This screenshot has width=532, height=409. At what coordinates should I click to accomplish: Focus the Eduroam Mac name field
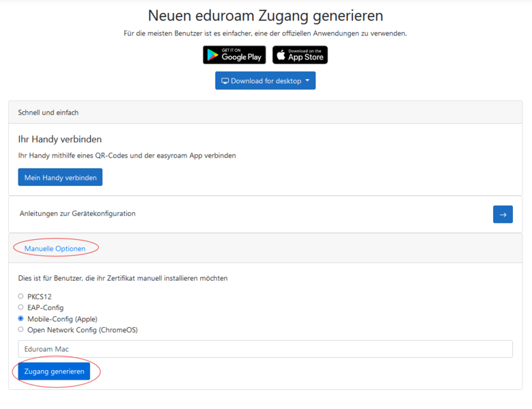tap(265, 349)
